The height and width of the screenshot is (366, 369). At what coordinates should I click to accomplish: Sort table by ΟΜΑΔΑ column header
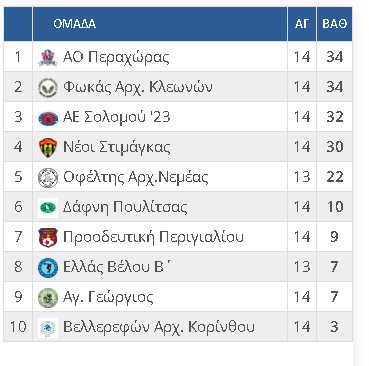tap(75, 24)
